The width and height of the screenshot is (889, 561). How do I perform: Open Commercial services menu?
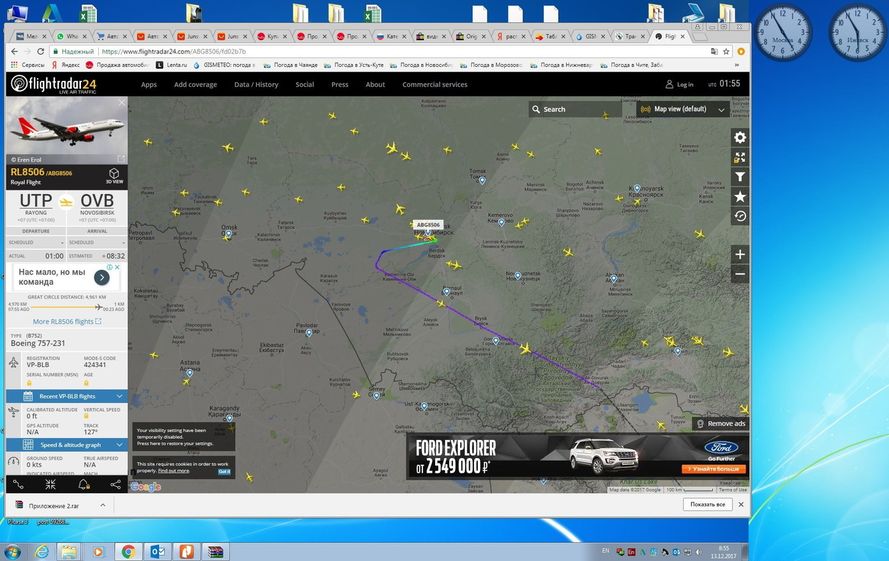(435, 85)
